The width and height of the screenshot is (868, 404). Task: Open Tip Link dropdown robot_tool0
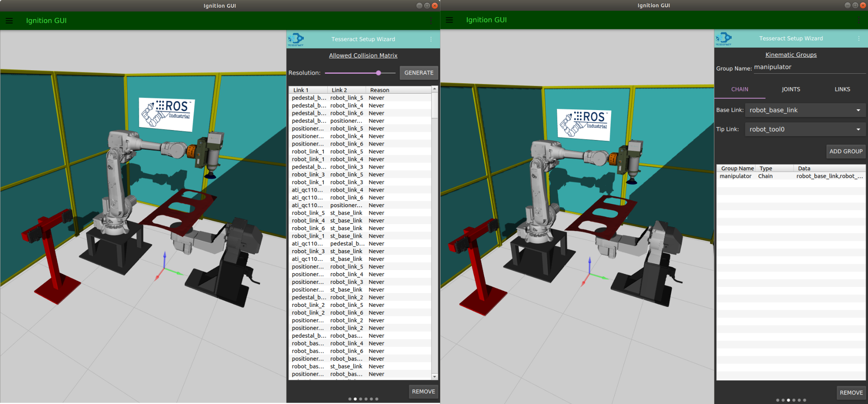click(805, 129)
